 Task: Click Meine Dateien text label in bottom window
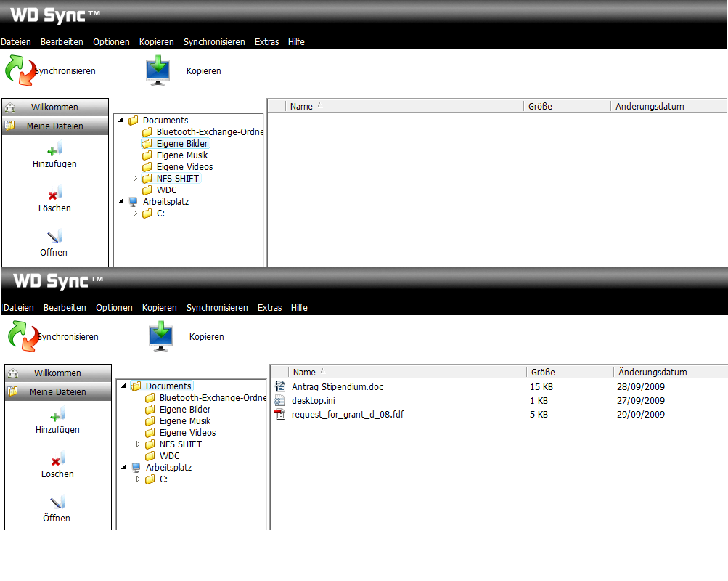click(x=58, y=392)
